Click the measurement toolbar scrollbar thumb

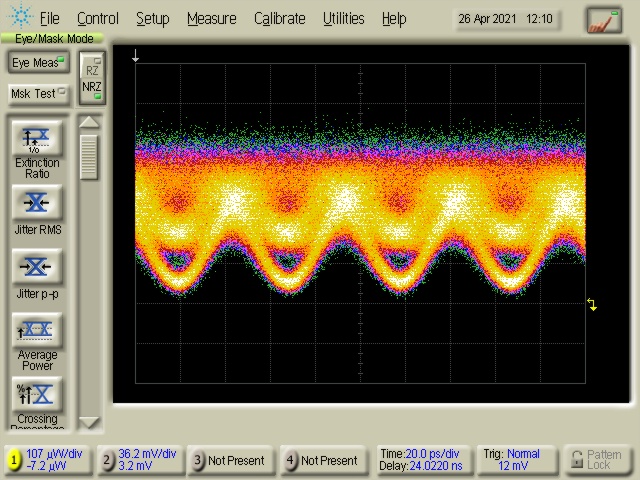click(x=90, y=157)
